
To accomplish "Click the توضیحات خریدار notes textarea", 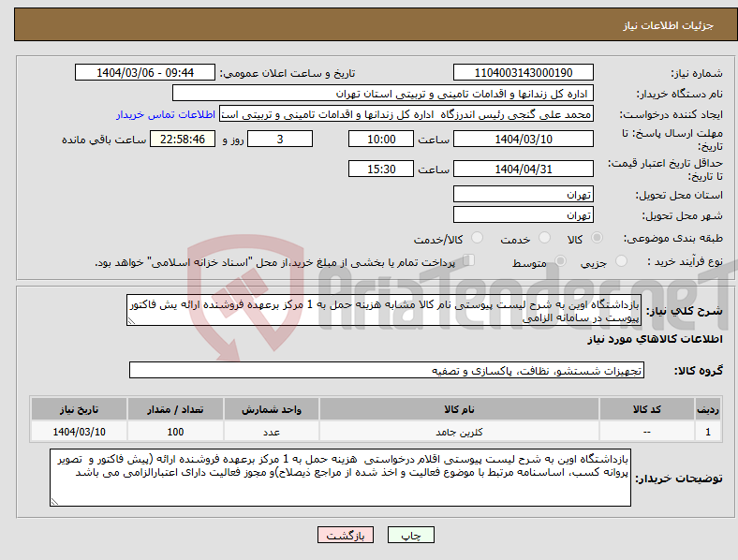I will pos(340,478).
